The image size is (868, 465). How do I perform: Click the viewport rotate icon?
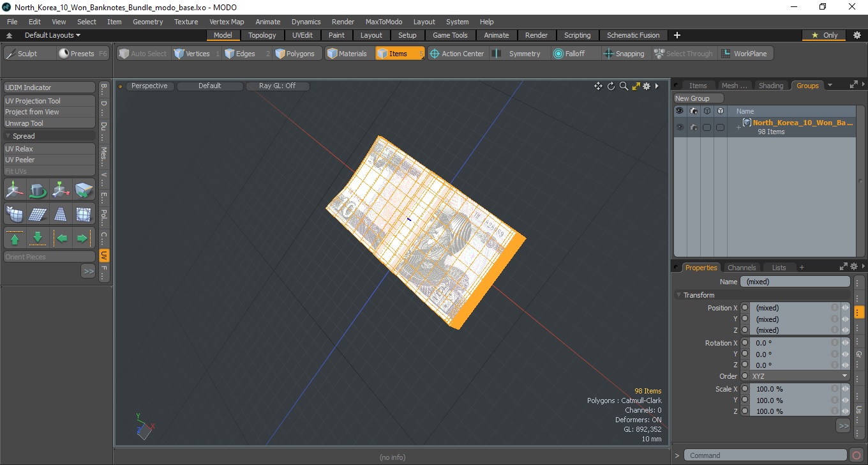click(611, 86)
